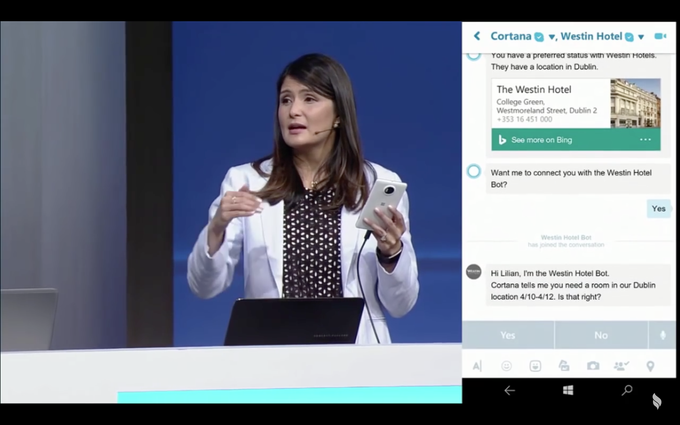Activate the microphone voice input

tap(662, 335)
